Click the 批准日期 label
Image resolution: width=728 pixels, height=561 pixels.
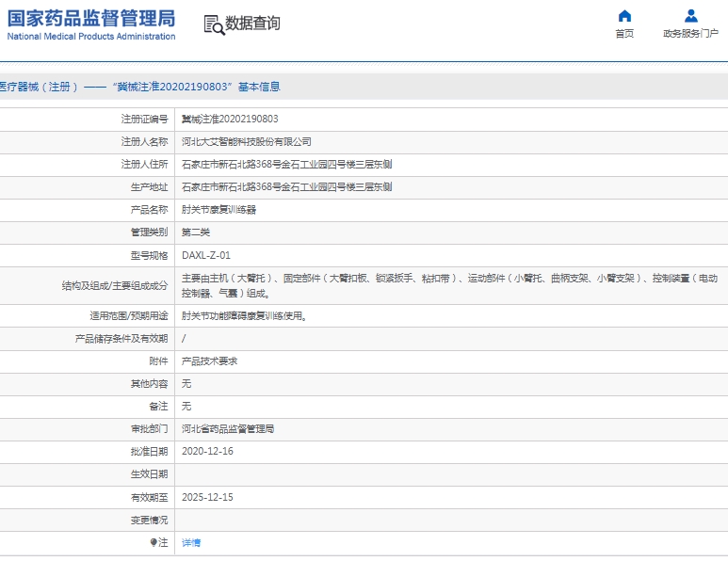[x=149, y=452]
